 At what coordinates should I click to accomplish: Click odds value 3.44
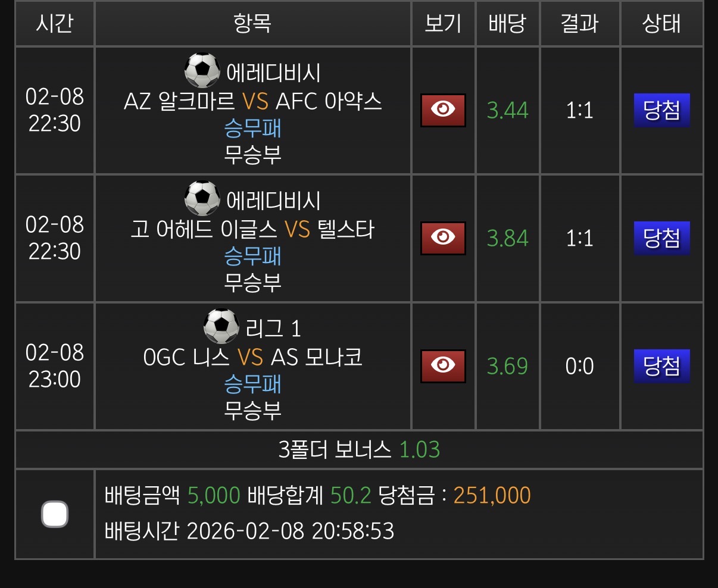507,110
